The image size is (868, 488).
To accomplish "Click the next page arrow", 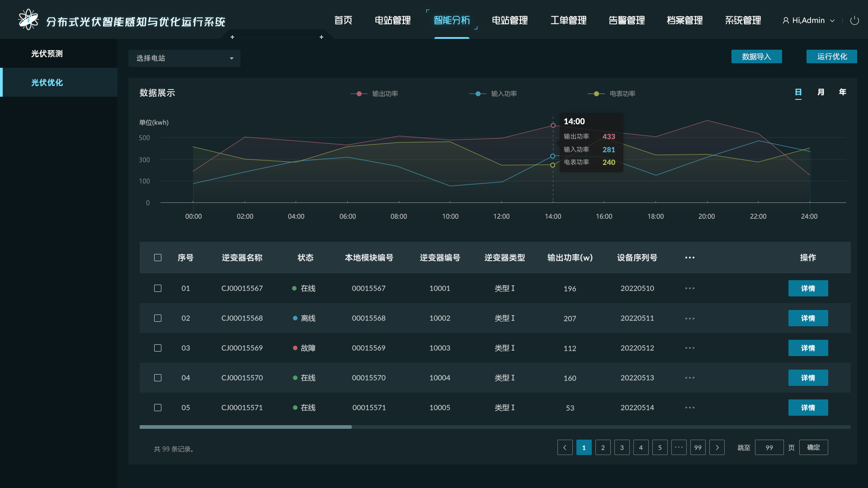I will [x=717, y=447].
